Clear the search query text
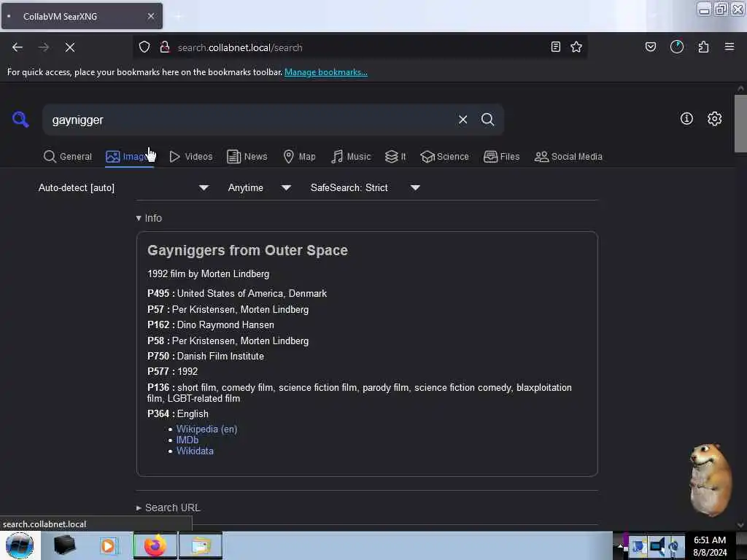Image resolution: width=747 pixels, height=560 pixels. point(462,120)
